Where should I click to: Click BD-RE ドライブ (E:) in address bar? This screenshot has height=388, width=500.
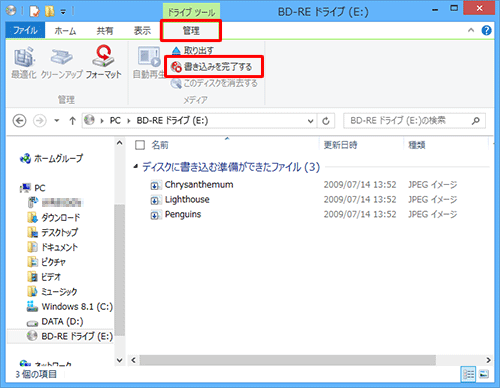coord(172,121)
